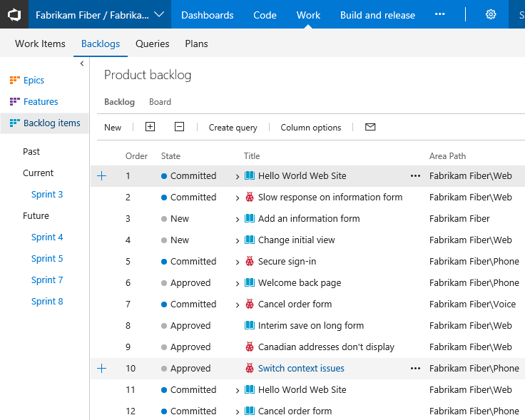Open the Switch context issues link

pyautogui.click(x=301, y=369)
